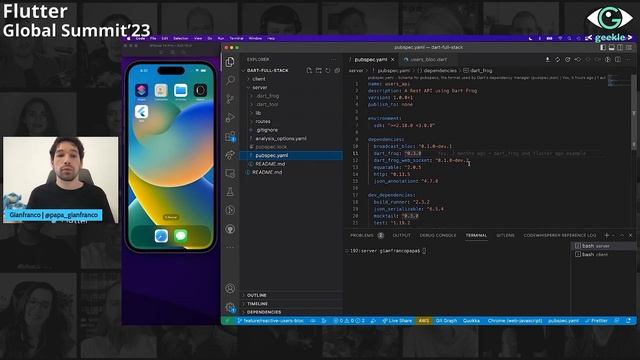Switch to the DEBUG CONSOLE tab

[x=438, y=236]
